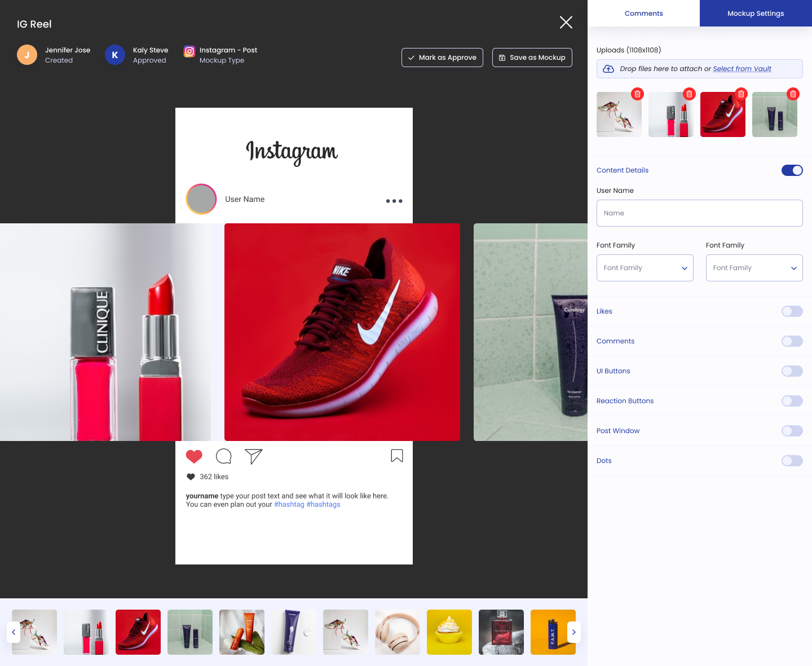812x666 pixels.
Task: Go to previous thumbnails in the bottom strip
Action: point(14,632)
